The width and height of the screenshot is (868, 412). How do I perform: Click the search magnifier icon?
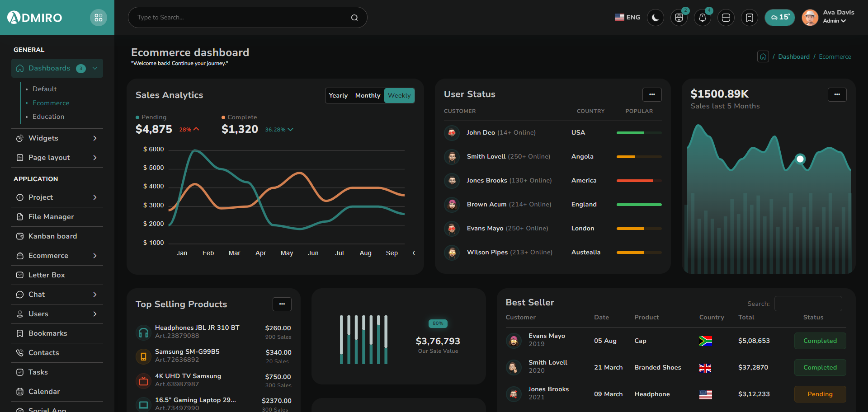[354, 18]
